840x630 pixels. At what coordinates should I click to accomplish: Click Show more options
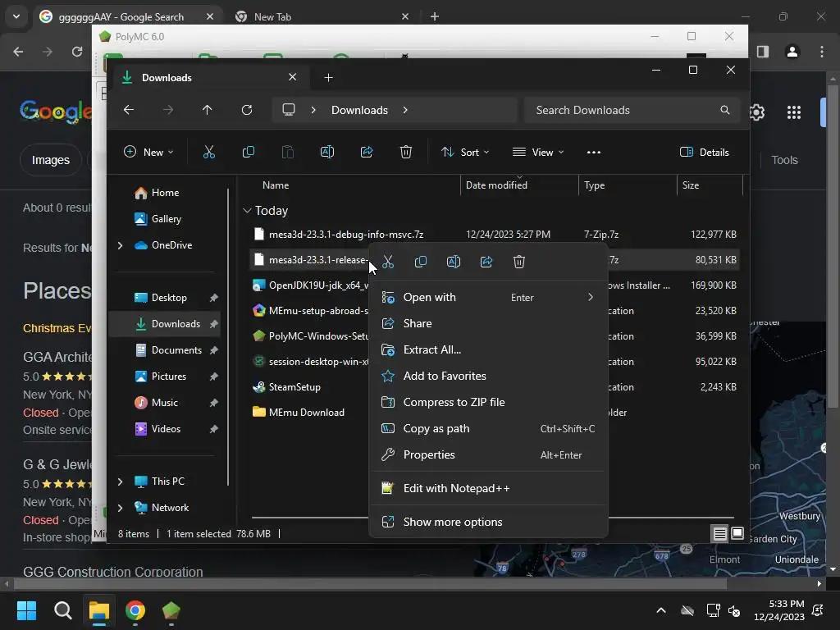(488, 522)
